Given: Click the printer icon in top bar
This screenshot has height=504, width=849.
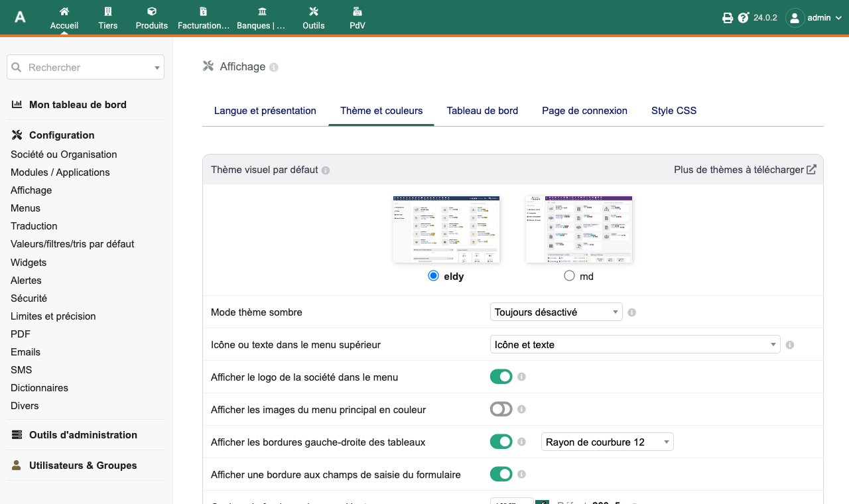Looking at the screenshot, I should coord(728,18).
